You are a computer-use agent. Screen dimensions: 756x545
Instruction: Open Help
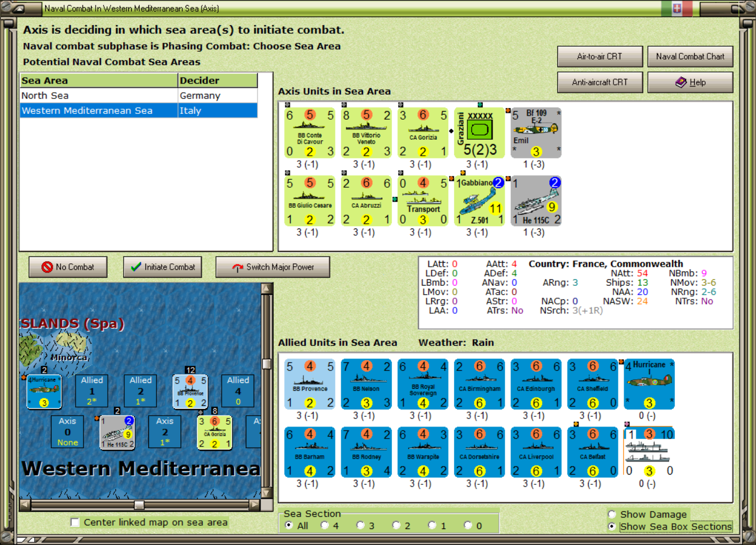click(x=690, y=82)
